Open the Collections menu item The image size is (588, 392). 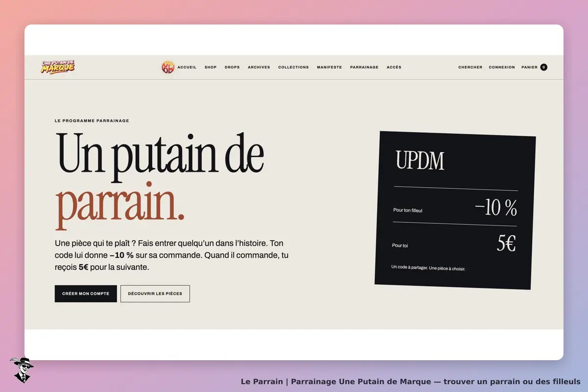pyautogui.click(x=294, y=67)
